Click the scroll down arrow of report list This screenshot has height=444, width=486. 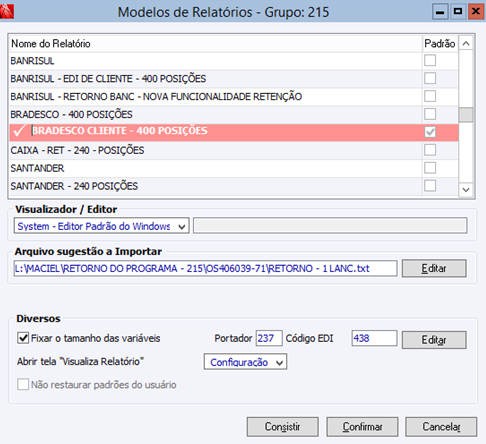466,190
